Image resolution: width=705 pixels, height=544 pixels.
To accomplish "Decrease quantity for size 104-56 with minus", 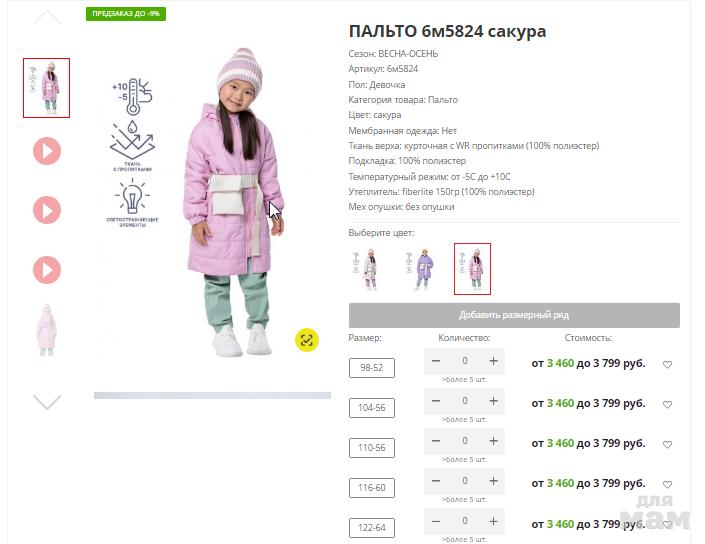I will [436, 401].
